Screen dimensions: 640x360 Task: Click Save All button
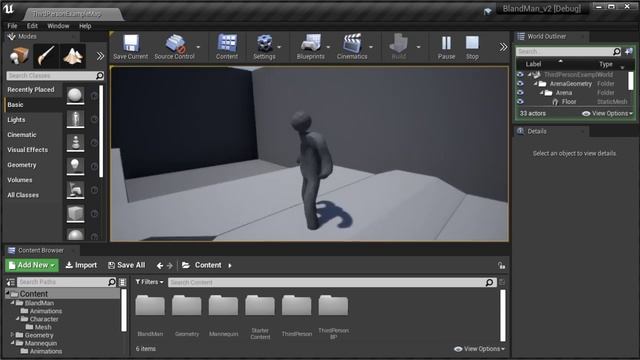coord(127,265)
